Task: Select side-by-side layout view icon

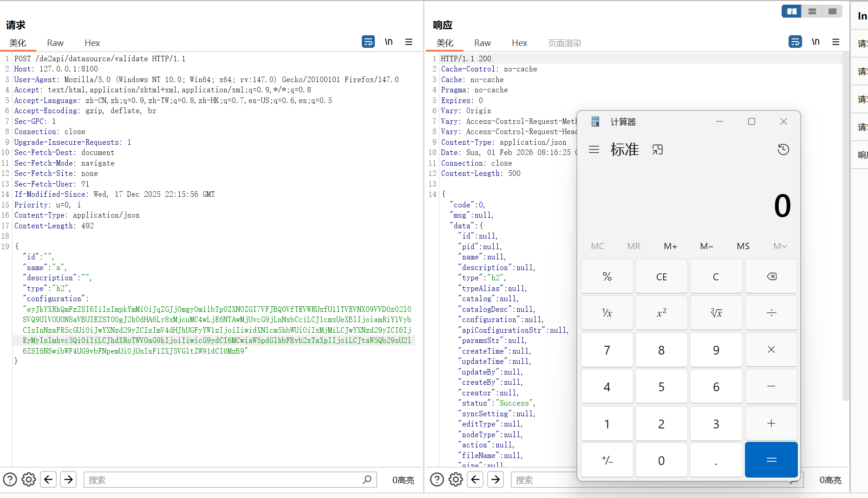Action: tap(791, 11)
